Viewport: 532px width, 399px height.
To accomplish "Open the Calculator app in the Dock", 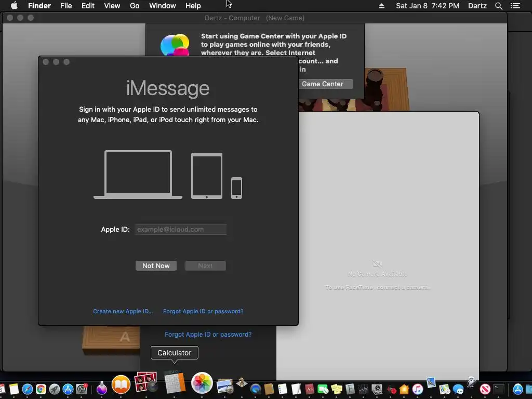I will 175,382.
